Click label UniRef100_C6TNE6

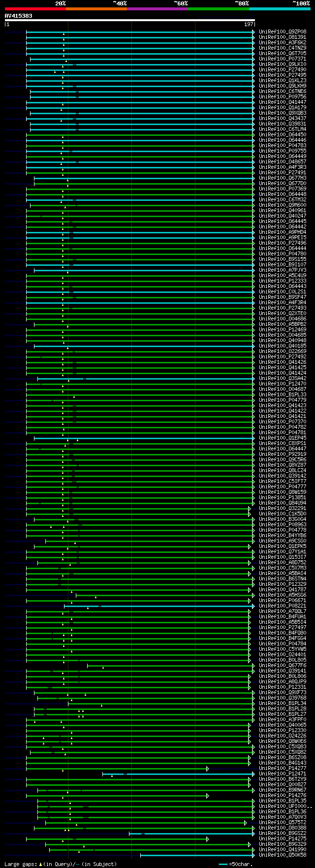click(283, 91)
